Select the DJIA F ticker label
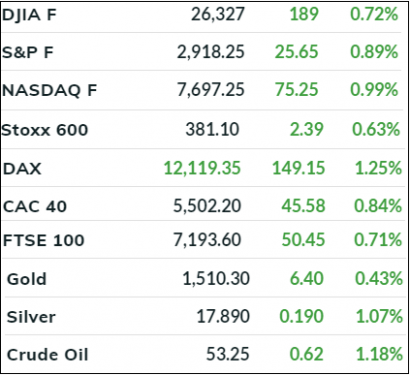Viewport: 410px width, 375px height. 29,15
